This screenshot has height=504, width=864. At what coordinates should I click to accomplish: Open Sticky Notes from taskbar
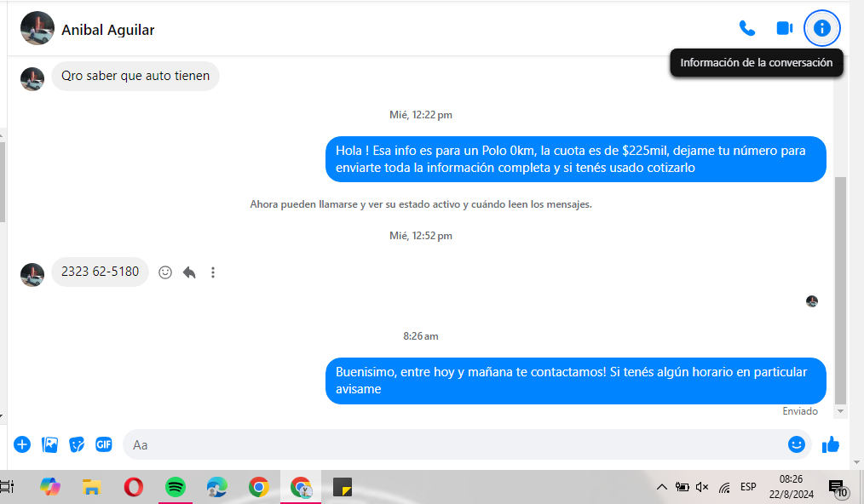pos(343,487)
